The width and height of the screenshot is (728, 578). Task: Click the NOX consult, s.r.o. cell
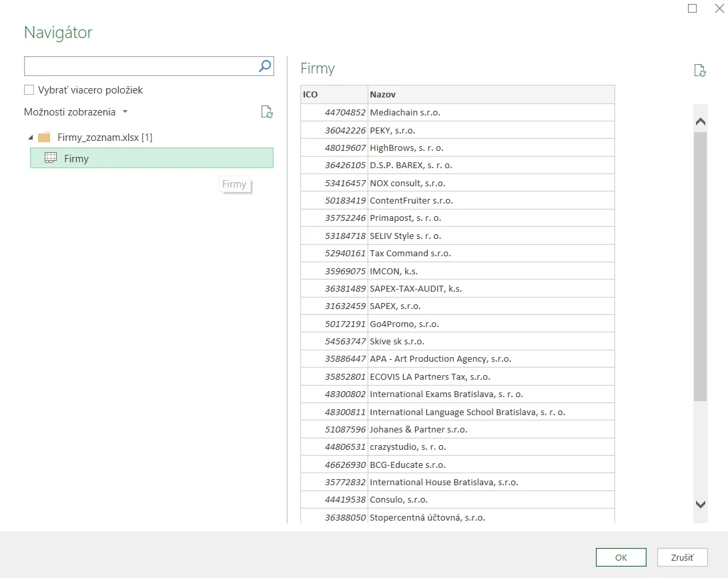[491, 183]
